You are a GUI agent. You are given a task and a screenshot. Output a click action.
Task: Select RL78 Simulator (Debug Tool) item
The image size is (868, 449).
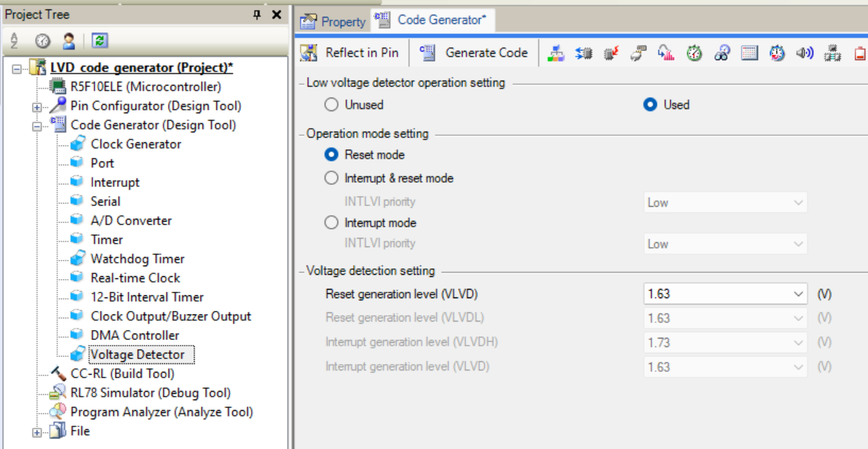click(150, 393)
